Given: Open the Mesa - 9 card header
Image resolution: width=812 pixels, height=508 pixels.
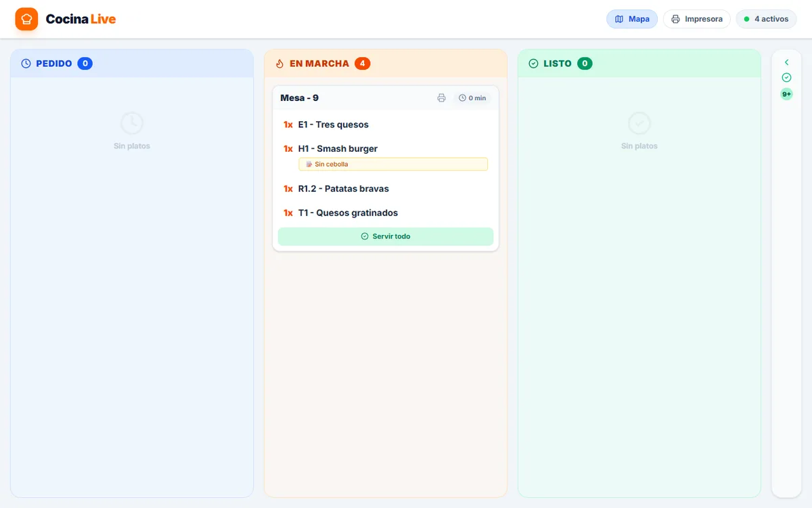Looking at the screenshot, I should 386,98.
